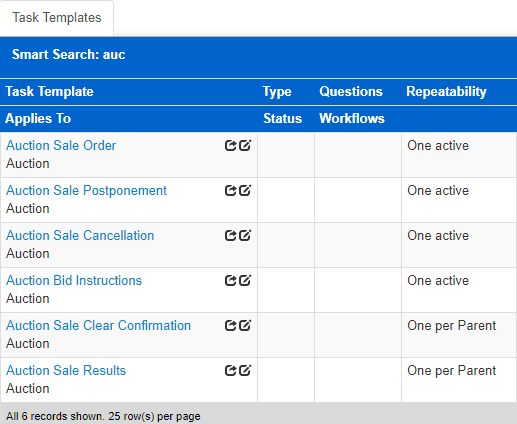The width and height of the screenshot is (517, 424).
Task: Click the edit icon for Auction Sale Order
Action: click(x=245, y=145)
